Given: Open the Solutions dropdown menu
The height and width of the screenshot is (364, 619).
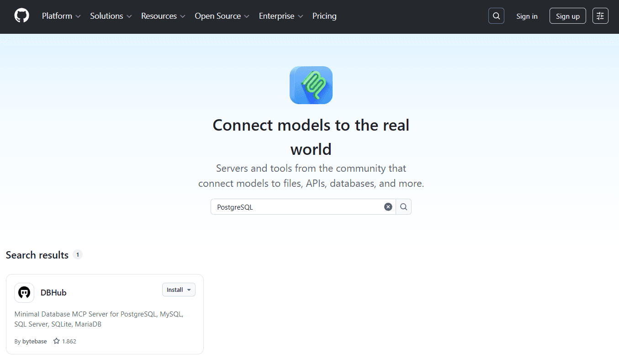Looking at the screenshot, I should pyautogui.click(x=110, y=16).
